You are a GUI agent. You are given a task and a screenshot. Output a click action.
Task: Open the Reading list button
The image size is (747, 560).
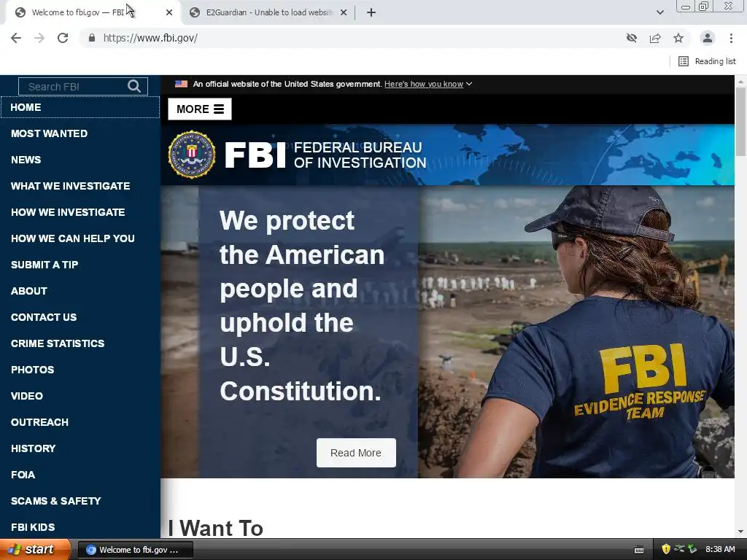(x=707, y=61)
